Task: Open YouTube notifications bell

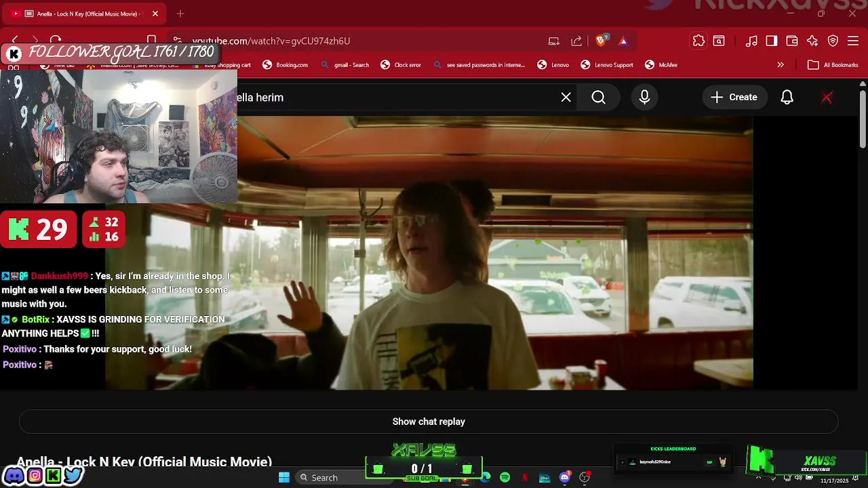Action: [787, 98]
